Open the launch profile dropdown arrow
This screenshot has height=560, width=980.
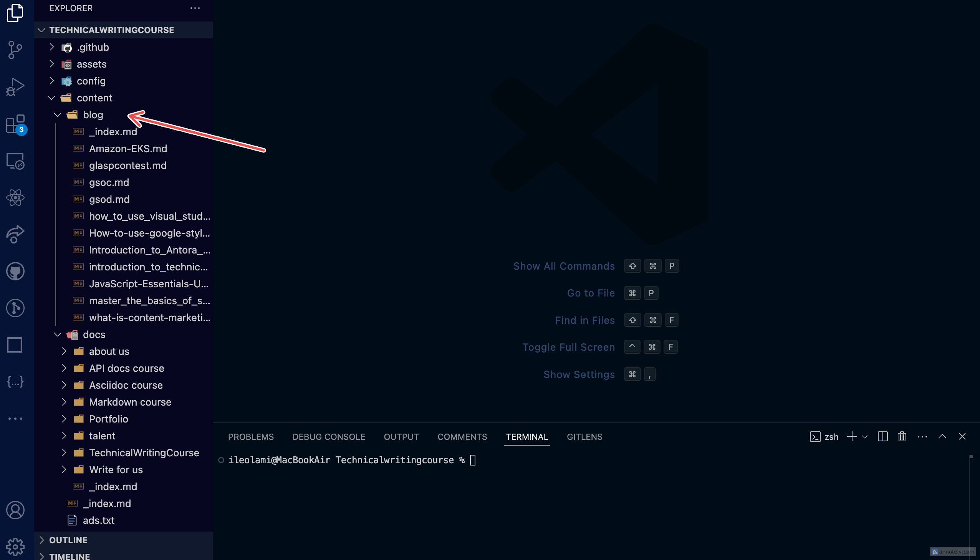pyautogui.click(x=865, y=437)
